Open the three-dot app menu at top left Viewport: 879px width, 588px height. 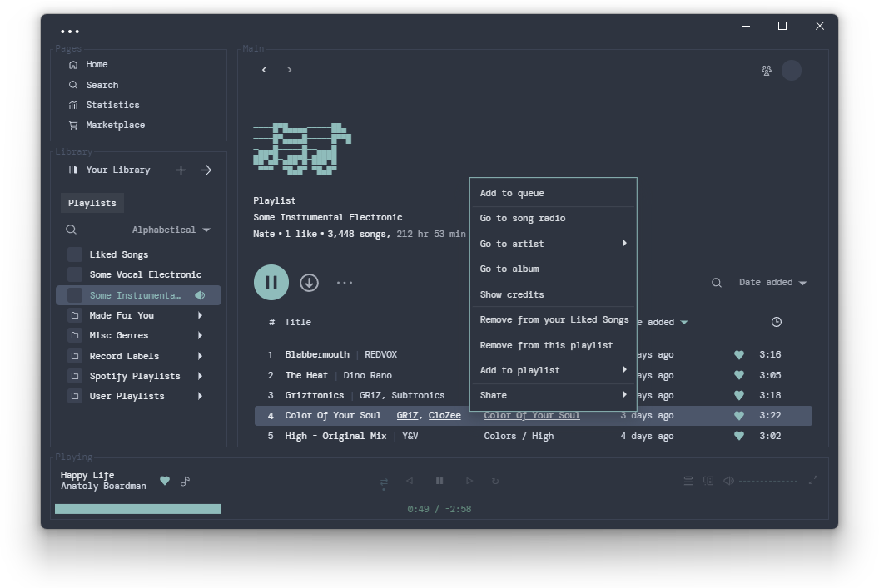[x=70, y=32]
